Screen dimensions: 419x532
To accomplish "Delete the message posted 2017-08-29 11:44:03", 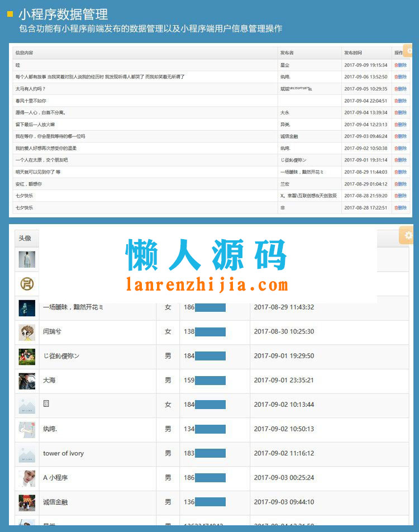I will [x=401, y=172].
